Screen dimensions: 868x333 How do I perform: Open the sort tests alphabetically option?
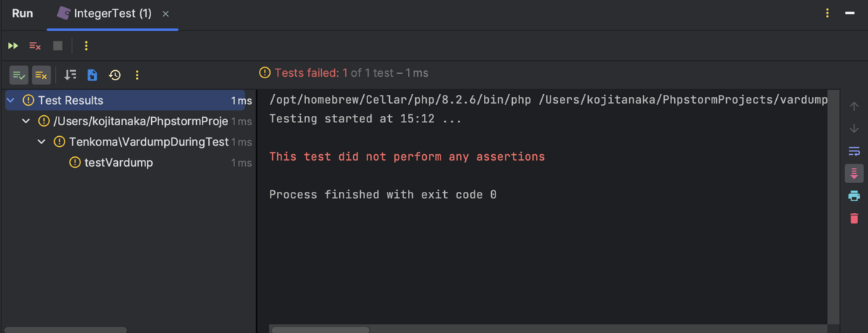tap(70, 75)
